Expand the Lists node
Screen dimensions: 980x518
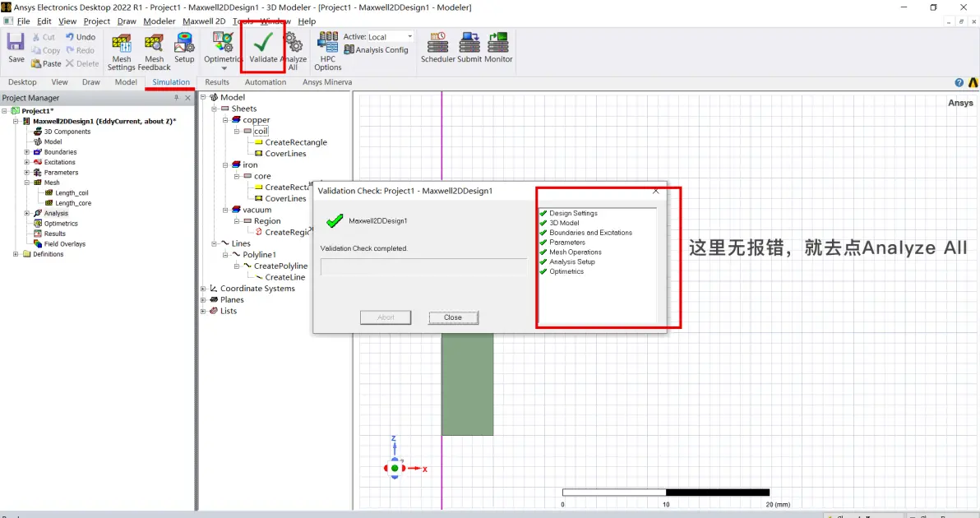pyautogui.click(x=203, y=311)
